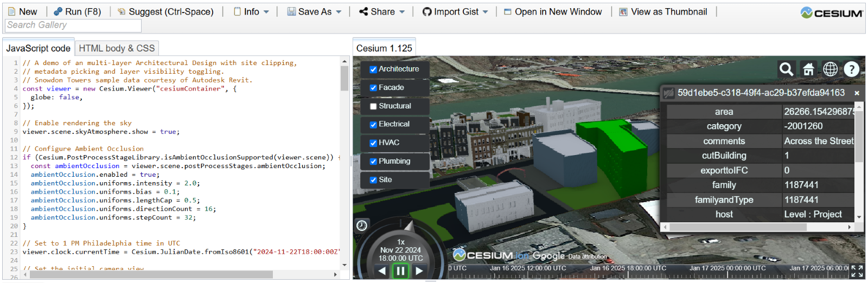
Task: Run the code with Run (F8)
Action: 78,11
